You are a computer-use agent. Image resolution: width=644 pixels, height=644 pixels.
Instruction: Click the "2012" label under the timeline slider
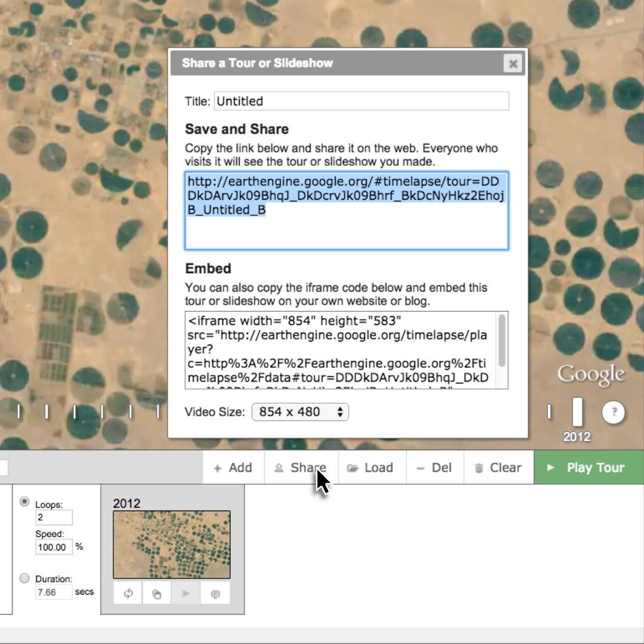coord(577,436)
